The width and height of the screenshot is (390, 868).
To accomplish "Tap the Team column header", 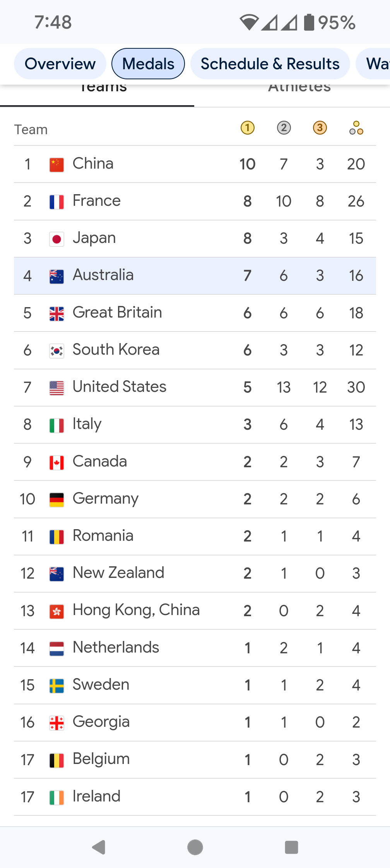I will coord(31,130).
